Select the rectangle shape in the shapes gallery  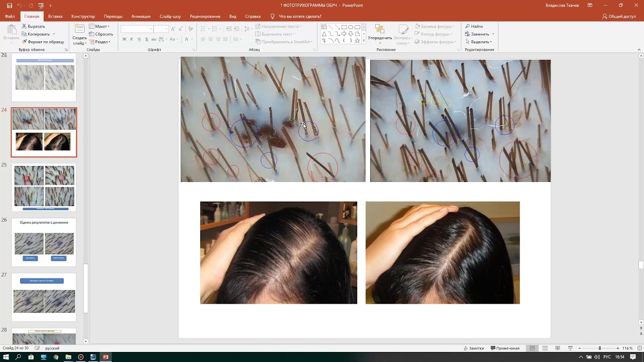[344, 27]
